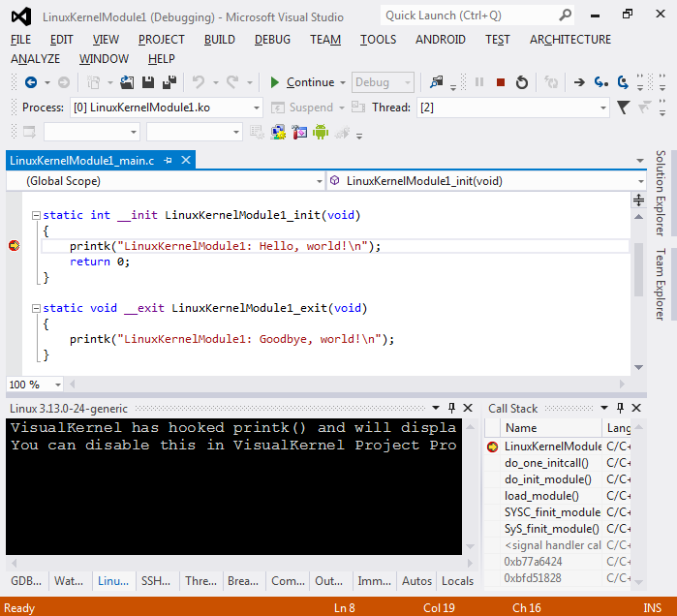Click the Show Next Statement arrow
The image size is (677, 616).
coord(579,82)
